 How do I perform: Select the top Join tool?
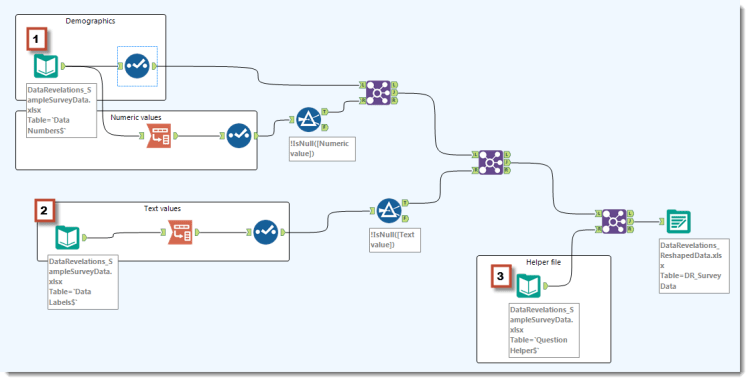click(378, 93)
